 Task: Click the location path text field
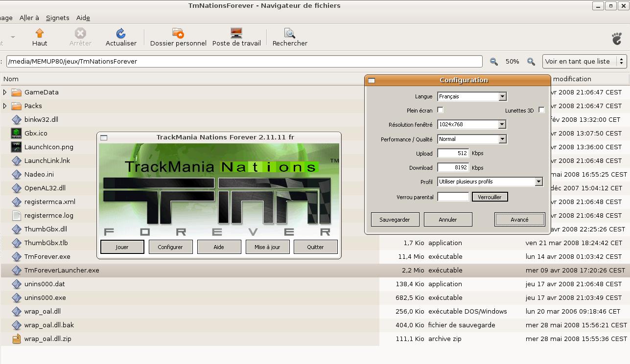point(244,61)
